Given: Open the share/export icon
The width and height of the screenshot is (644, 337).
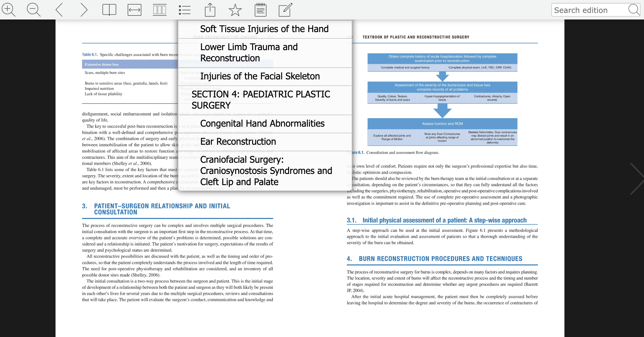Looking at the screenshot, I should [210, 10].
